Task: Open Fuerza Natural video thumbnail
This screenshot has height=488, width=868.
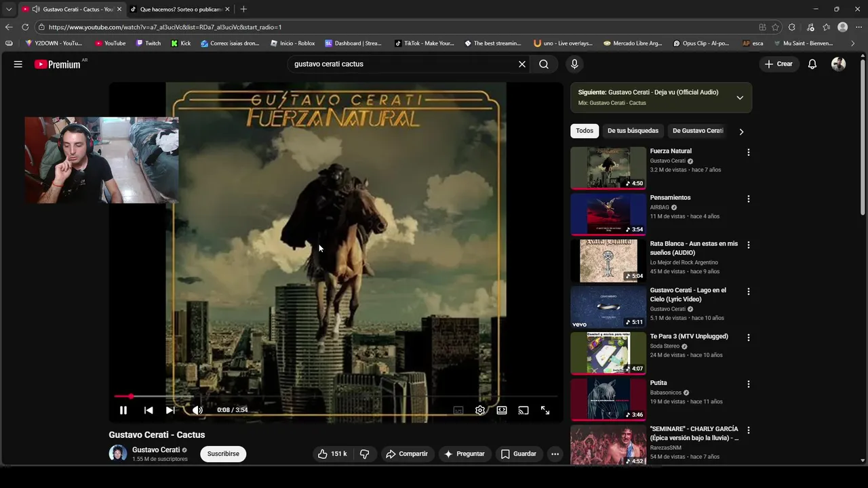Action: (608, 168)
